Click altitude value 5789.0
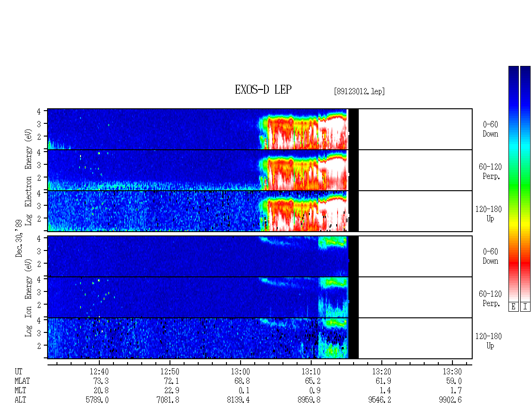 tap(97, 400)
